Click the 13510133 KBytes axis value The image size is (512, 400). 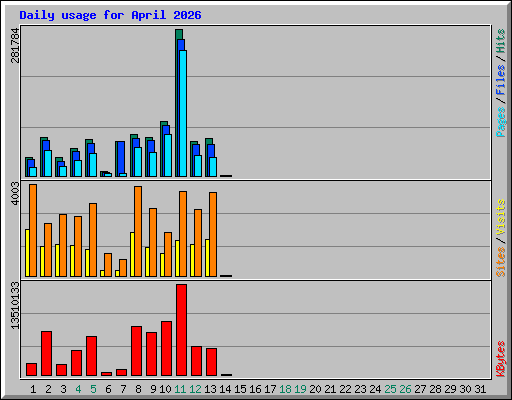tap(15, 305)
